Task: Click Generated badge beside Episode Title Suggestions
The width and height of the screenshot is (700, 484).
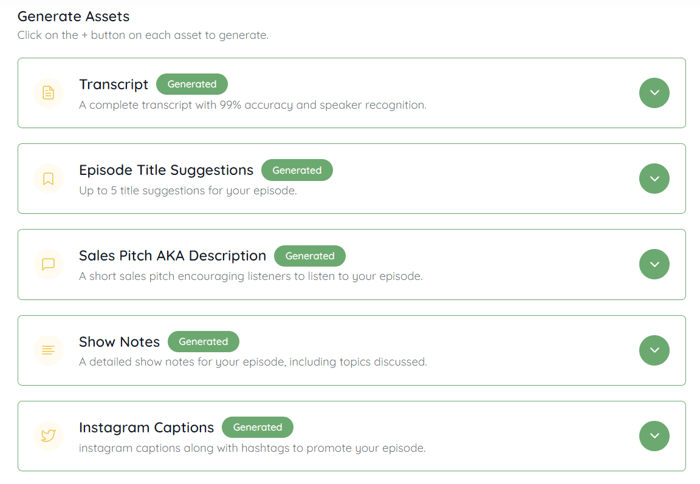Action: pyautogui.click(x=297, y=170)
